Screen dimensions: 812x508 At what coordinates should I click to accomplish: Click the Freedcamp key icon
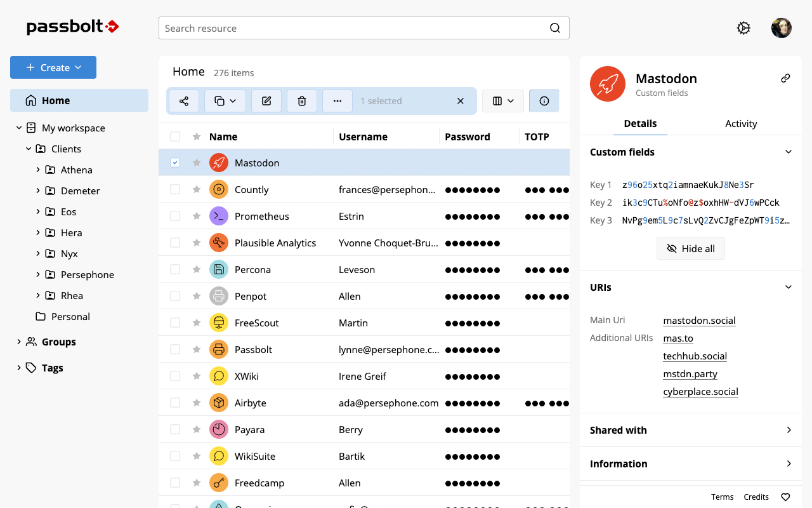[x=218, y=483]
